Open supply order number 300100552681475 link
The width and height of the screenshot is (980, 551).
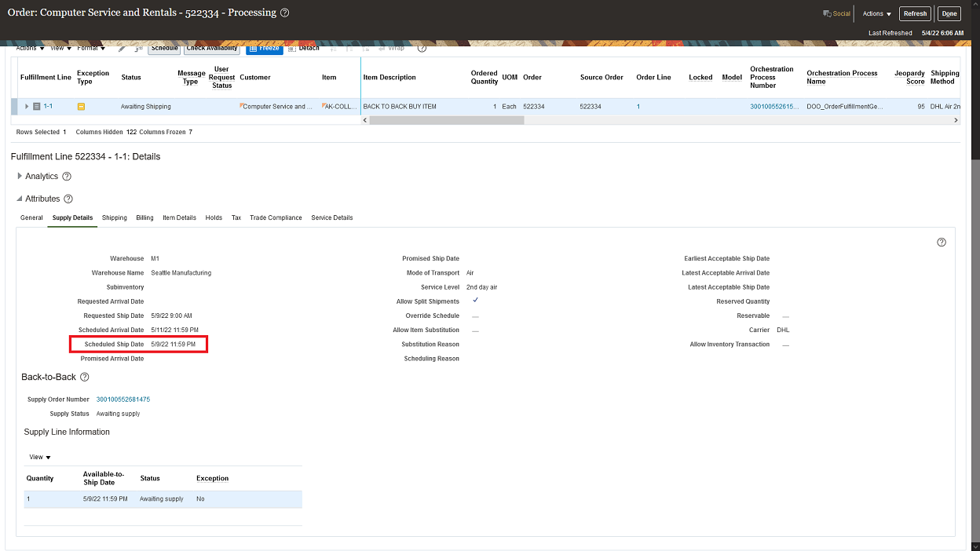pyautogui.click(x=123, y=400)
